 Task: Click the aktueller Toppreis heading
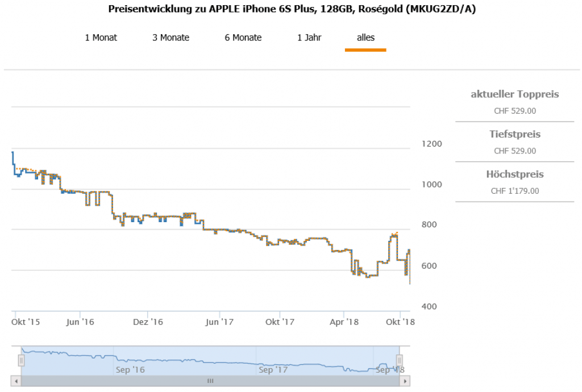click(514, 94)
